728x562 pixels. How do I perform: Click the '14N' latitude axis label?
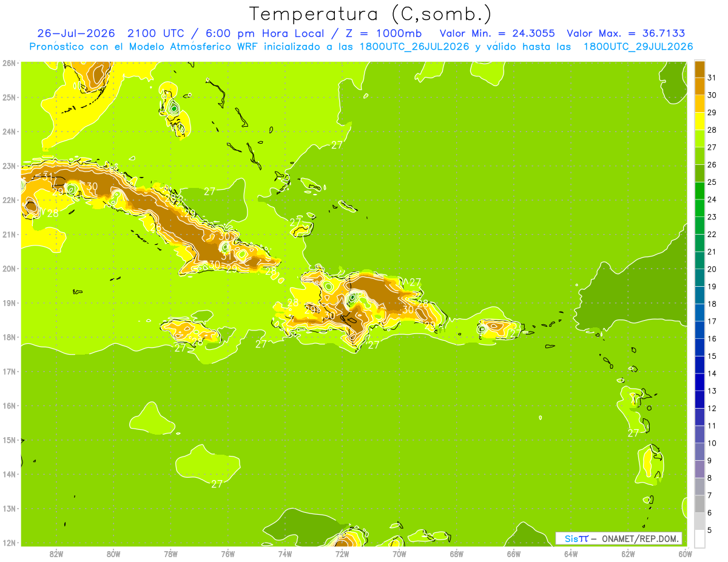click(8, 474)
